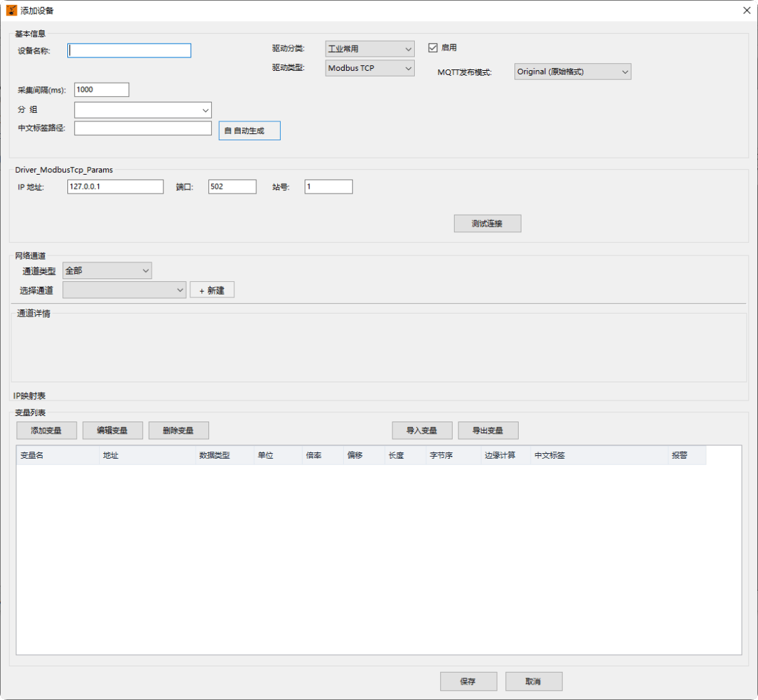Focus the 设备名称 input field
Screen dimensions: 758x700
click(x=130, y=51)
